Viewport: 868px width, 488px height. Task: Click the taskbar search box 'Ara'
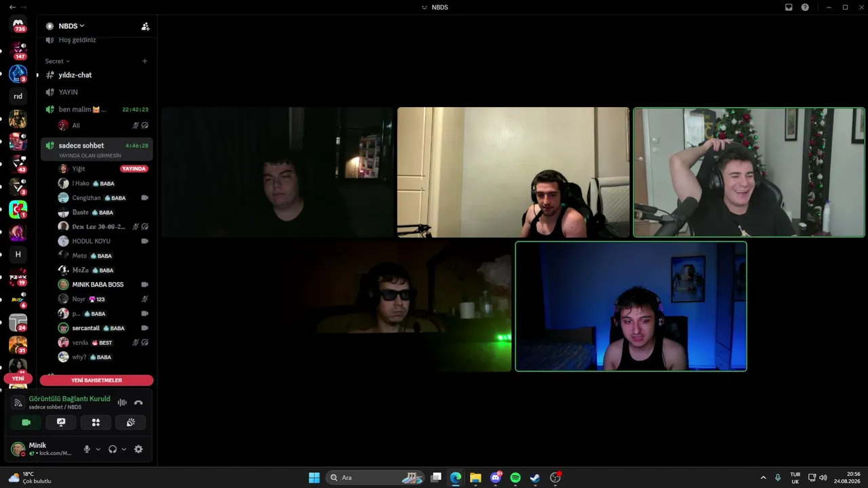coord(376,478)
